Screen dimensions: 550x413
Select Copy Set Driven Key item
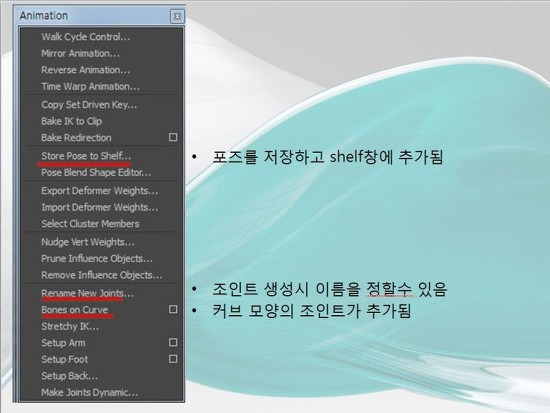(89, 105)
